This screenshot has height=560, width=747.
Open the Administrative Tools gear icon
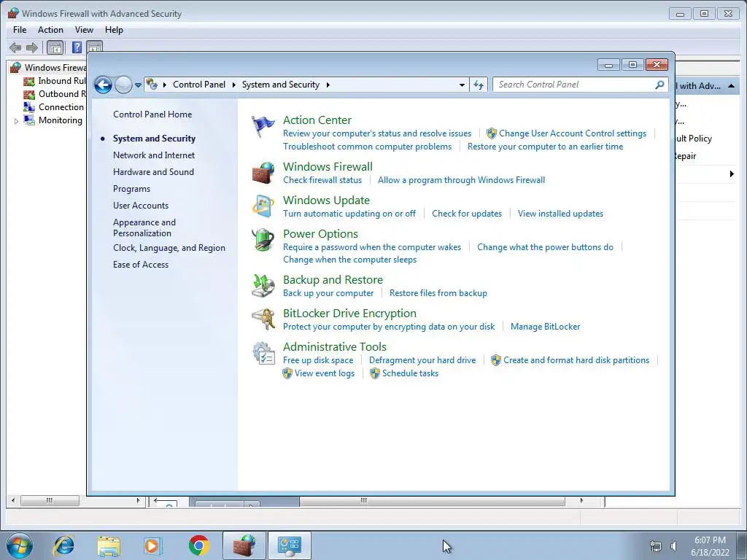(263, 353)
